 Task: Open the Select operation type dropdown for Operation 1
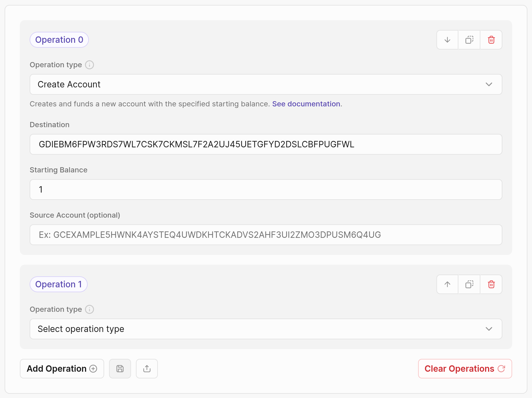click(266, 329)
